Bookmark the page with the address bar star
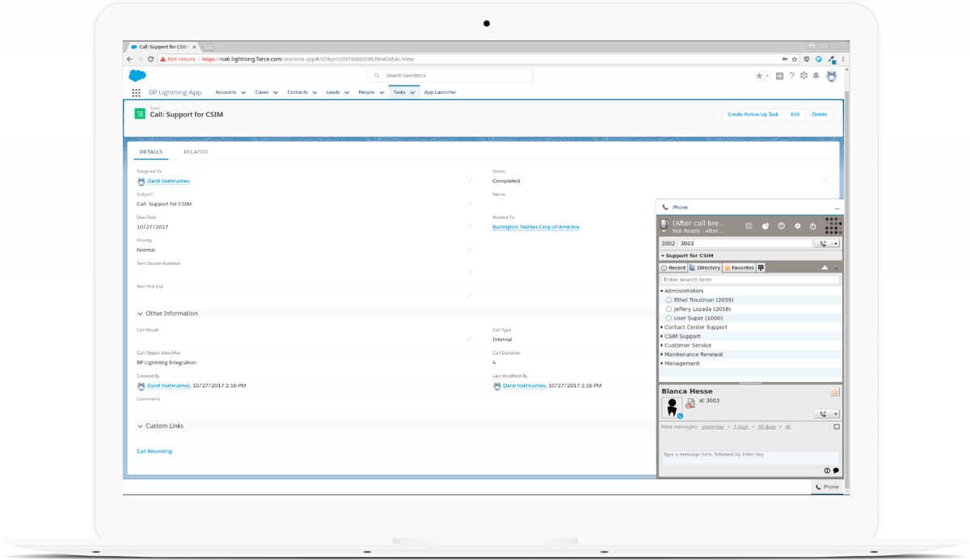 [795, 59]
